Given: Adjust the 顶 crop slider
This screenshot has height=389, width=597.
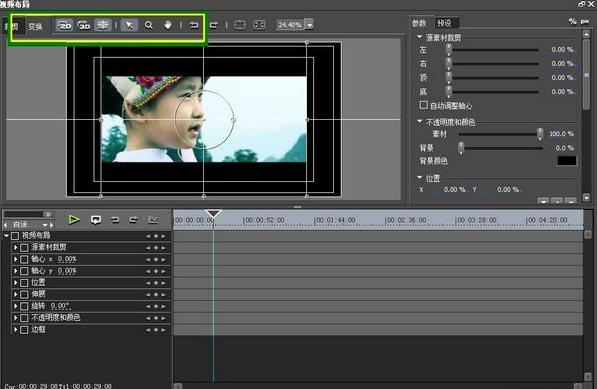Looking at the screenshot, I should tap(449, 78).
